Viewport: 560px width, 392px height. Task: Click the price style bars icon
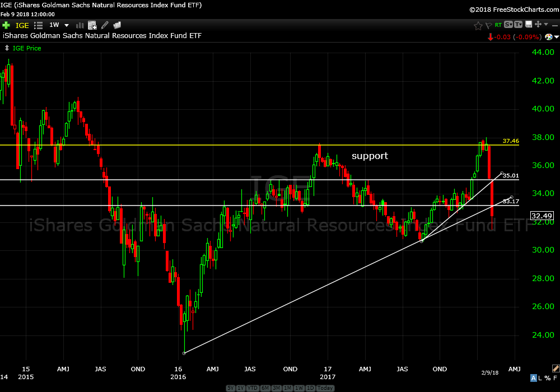point(80,25)
